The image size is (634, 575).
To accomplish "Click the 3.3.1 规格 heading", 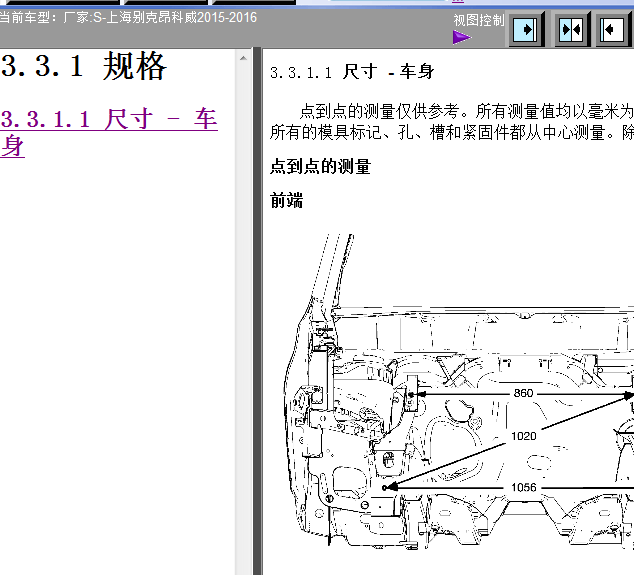I will pyautogui.click(x=84, y=66).
